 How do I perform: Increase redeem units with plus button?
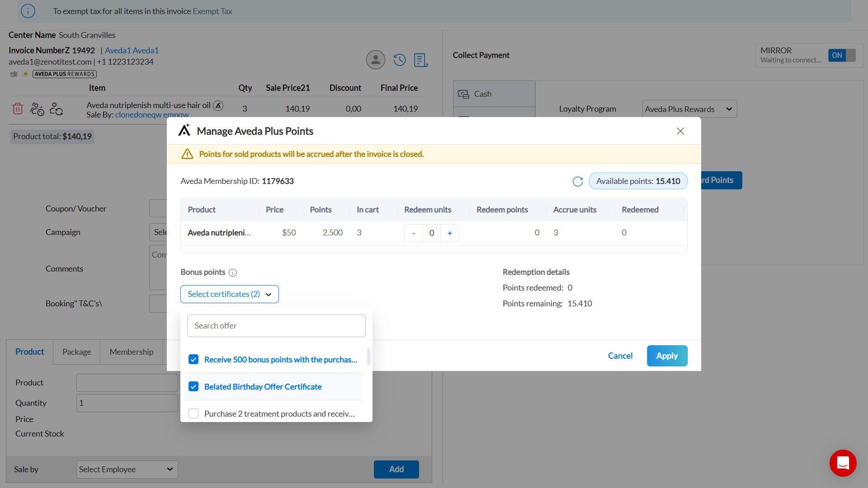449,233
